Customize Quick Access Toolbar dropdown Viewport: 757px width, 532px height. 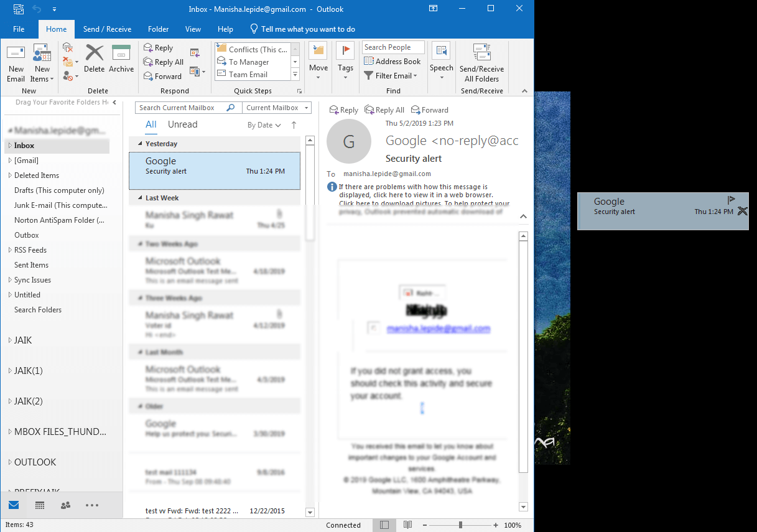click(x=54, y=9)
